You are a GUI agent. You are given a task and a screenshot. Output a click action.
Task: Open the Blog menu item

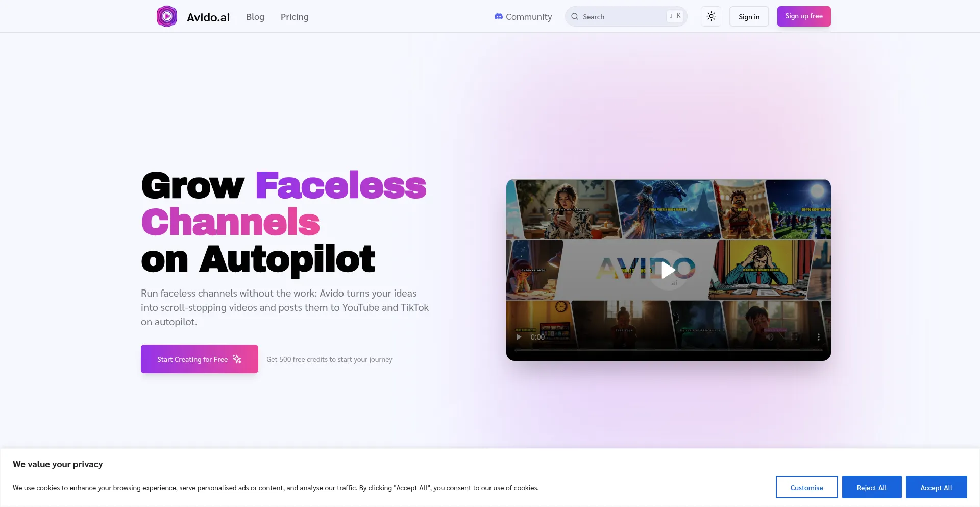pos(255,17)
